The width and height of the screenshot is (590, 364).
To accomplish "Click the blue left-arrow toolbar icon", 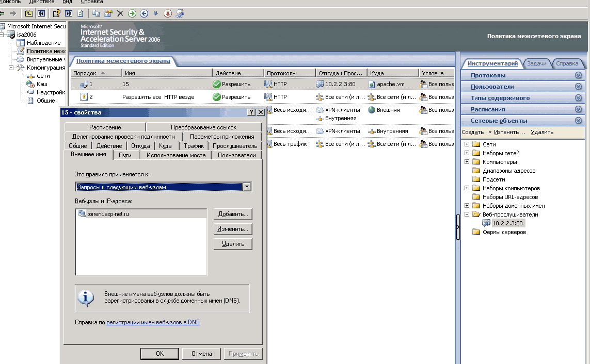I will pos(144,13).
